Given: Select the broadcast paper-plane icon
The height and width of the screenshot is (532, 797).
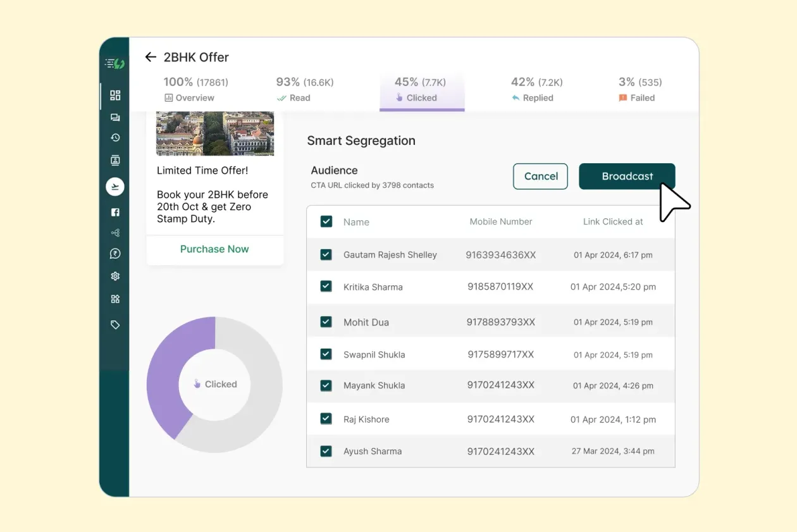Looking at the screenshot, I should pos(115,186).
